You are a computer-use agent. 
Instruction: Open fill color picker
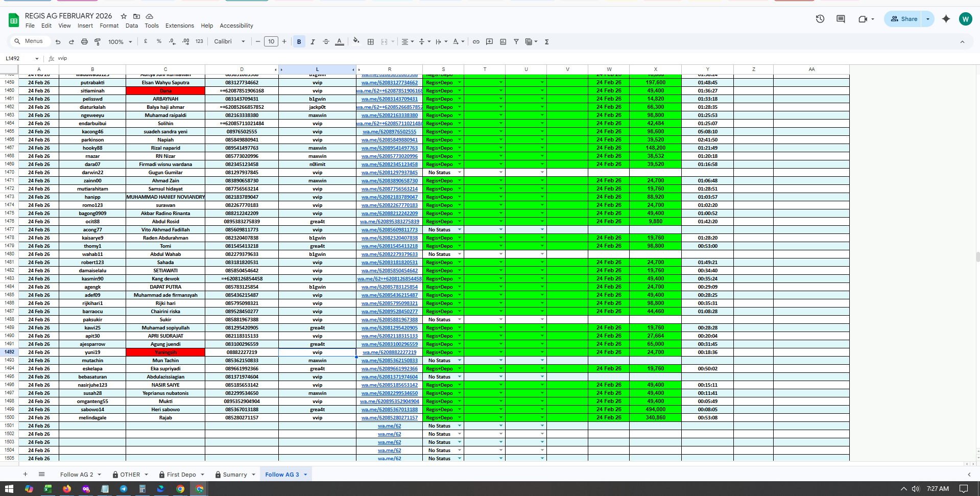coord(356,41)
